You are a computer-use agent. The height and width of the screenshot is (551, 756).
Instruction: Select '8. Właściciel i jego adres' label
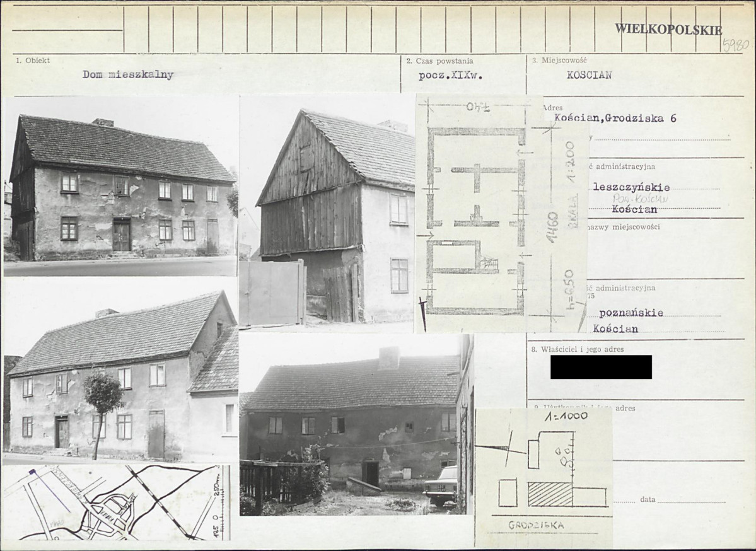point(578,349)
